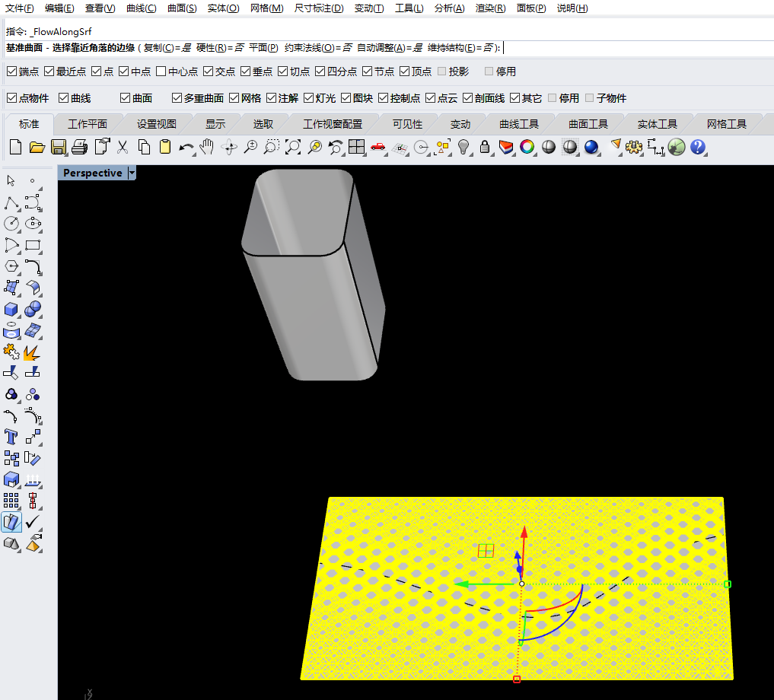The height and width of the screenshot is (700, 774).
Task: Select the Polyline tool in sidebar
Action: (11, 202)
